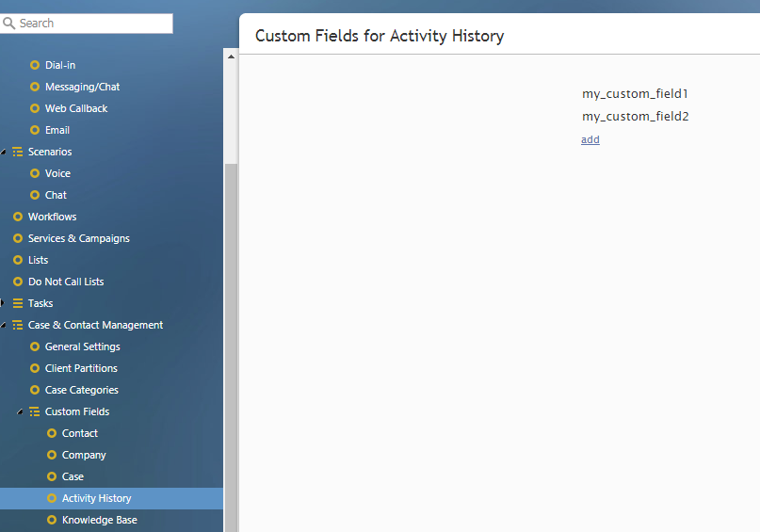Select Contact under Custom Fields
Screen dimensions: 760x532
(x=79, y=433)
